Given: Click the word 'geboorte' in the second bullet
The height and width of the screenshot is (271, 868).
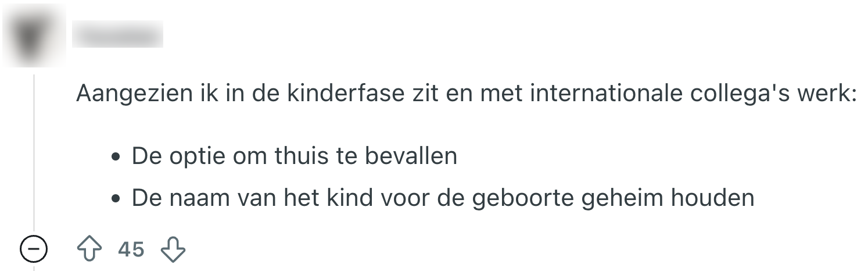Looking at the screenshot, I should pos(539,198).
